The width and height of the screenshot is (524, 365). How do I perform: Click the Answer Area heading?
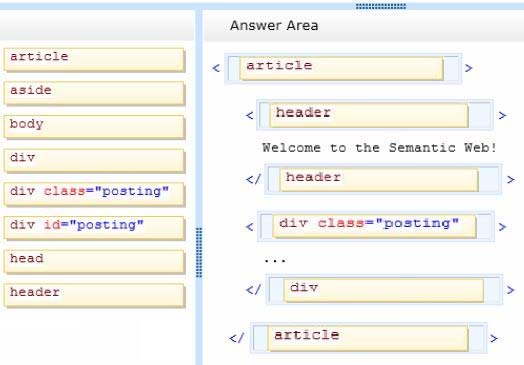click(274, 25)
